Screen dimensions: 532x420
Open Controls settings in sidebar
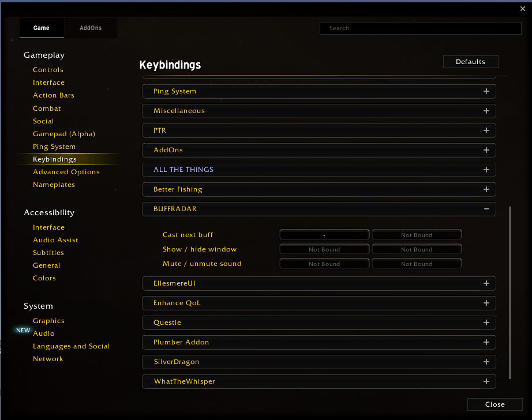pos(48,70)
